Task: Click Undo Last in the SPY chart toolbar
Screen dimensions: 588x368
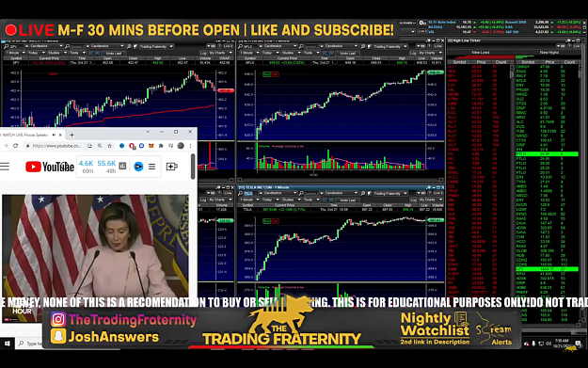Action: click(114, 53)
